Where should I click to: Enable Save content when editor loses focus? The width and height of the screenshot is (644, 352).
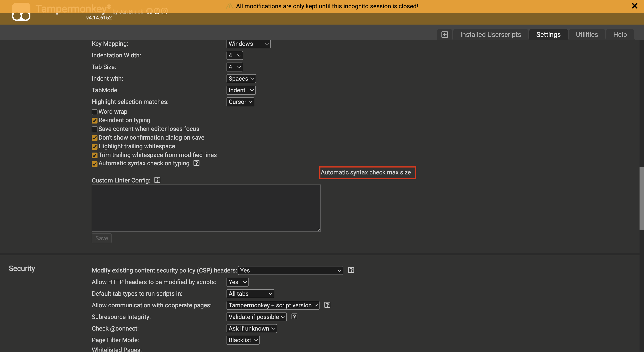click(95, 129)
